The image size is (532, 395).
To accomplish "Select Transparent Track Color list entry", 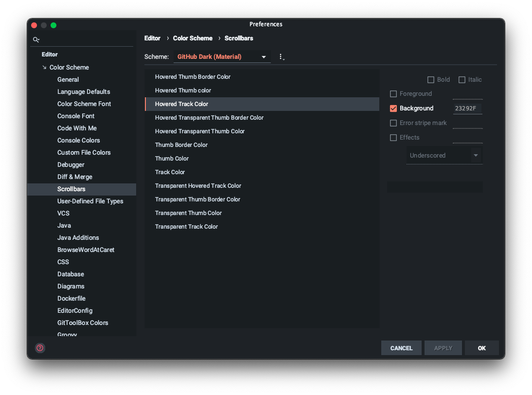I will pos(186,226).
